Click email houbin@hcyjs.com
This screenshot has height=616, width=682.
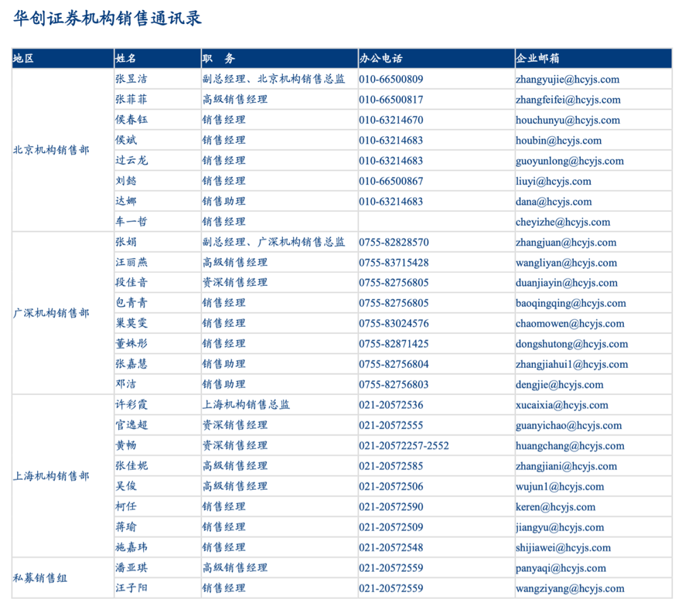click(x=558, y=141)
